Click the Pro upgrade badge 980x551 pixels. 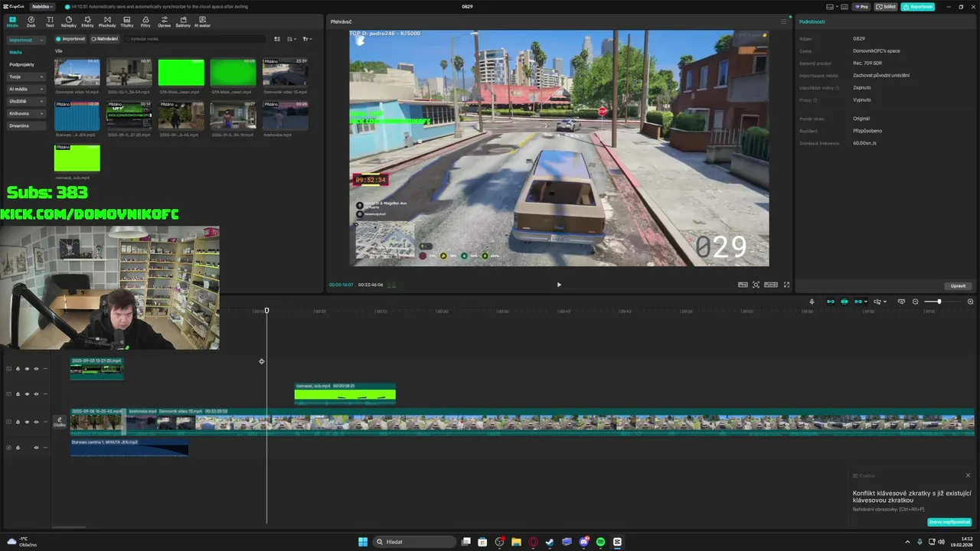pyautogui.click(x=861, y=6)
